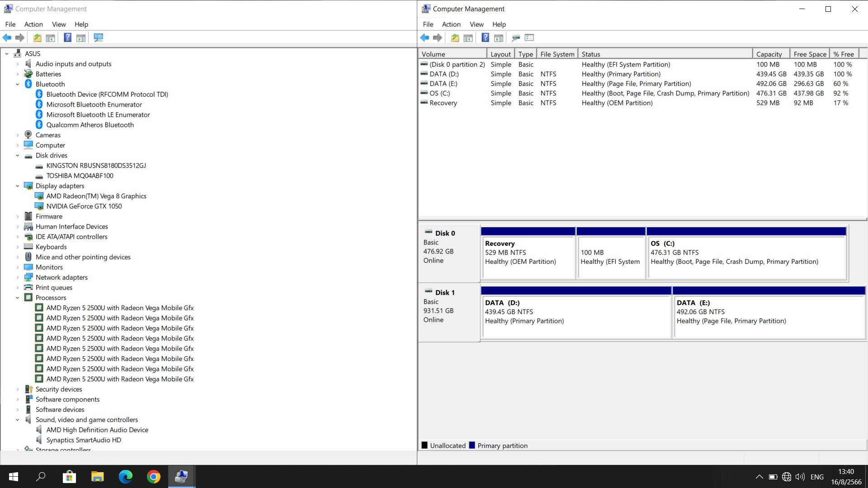Sort by Status column header
868x488 pixels.
point(665,54)
